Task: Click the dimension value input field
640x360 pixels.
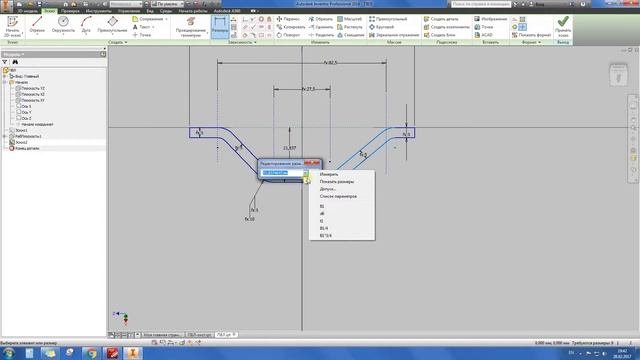Action: (x=282, y=173)
